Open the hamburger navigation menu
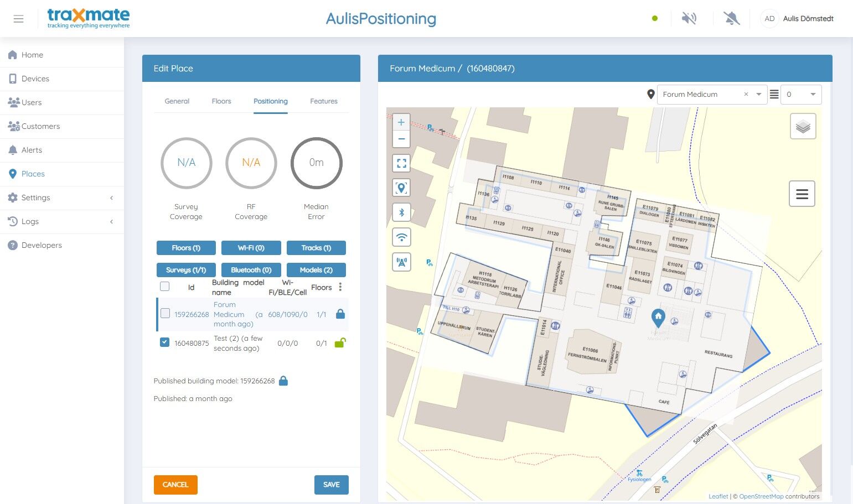 click(x=18, y=19)
